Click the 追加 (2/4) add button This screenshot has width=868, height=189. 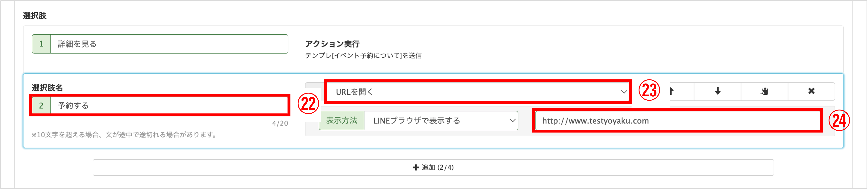[x=433, y=167]
